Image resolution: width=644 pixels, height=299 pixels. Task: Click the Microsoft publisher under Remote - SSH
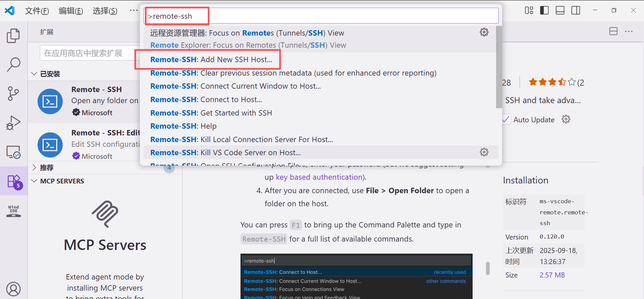[x=97, y=113]
